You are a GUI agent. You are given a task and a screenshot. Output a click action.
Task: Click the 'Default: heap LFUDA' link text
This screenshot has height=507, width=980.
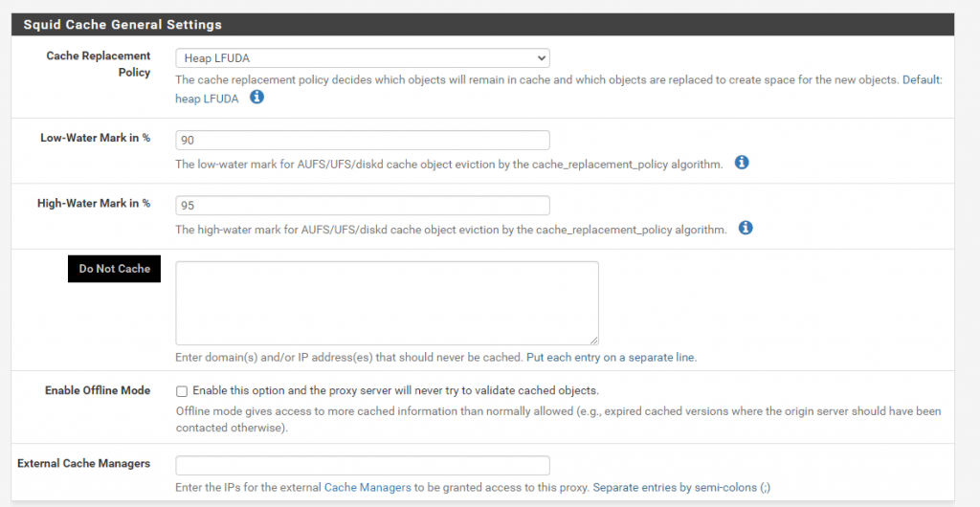(x=558, y=89)
